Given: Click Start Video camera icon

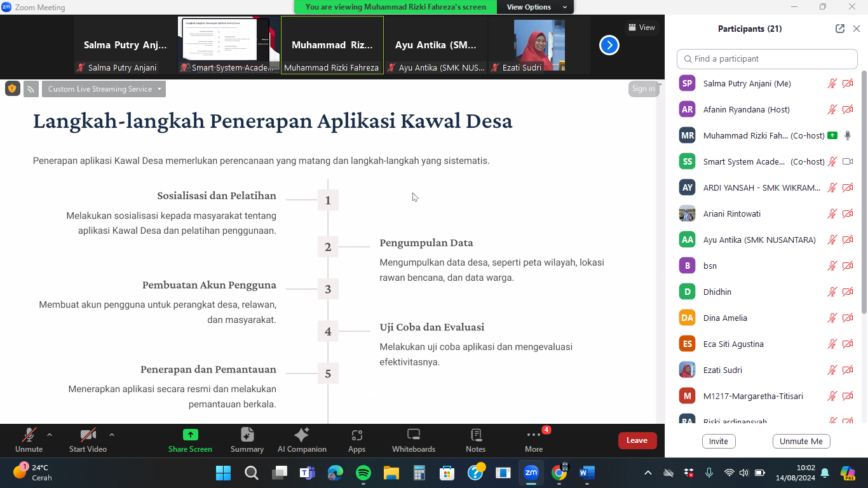Looking at the screenshot, I should click(x=88, y=435).
